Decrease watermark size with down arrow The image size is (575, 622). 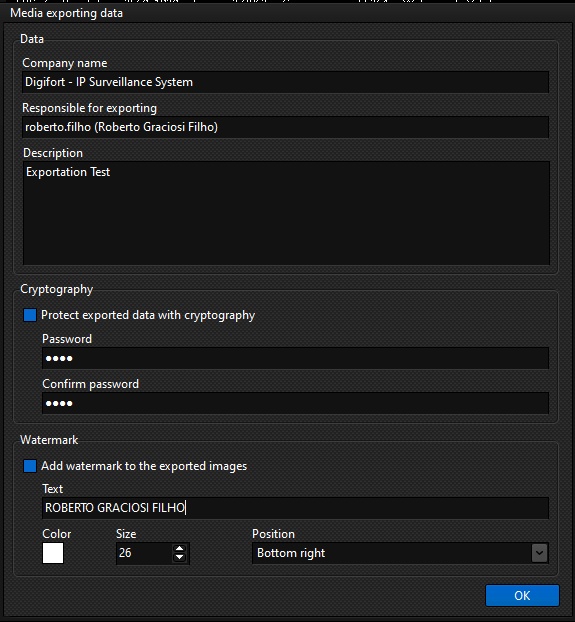(x=179, y=557)
